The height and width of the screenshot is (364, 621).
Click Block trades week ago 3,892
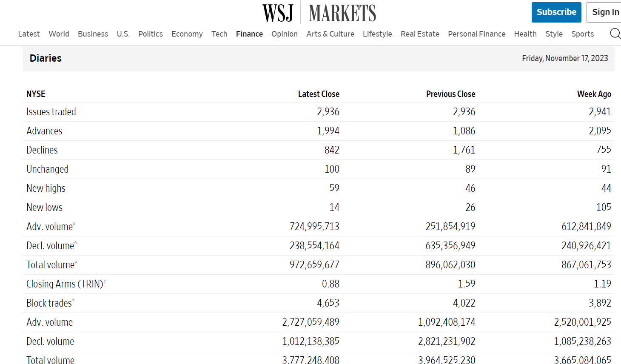(x=600, y=303)
